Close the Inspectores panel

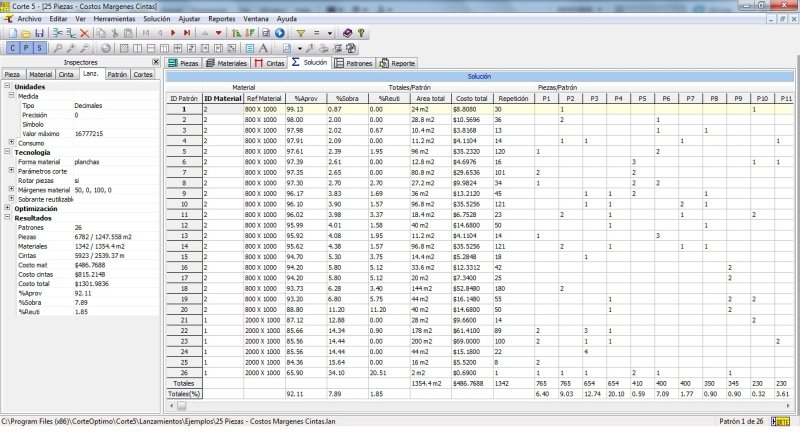(155, 62)
